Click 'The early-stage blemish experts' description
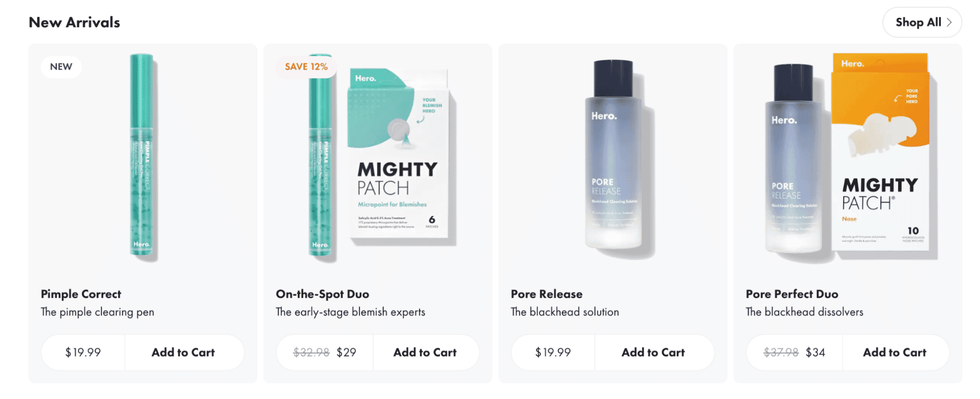Viewport: 980px width, 399px height. point(351,312)
